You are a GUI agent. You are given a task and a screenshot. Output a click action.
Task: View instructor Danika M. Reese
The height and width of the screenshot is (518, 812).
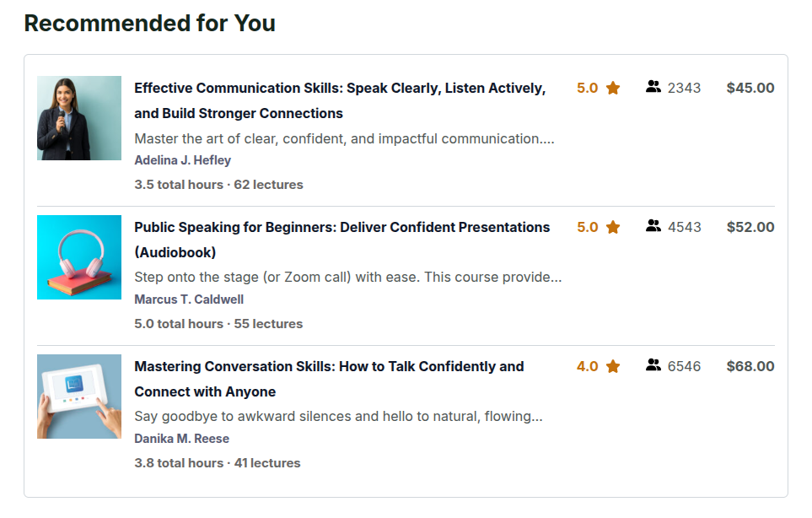tap(181, 439)
